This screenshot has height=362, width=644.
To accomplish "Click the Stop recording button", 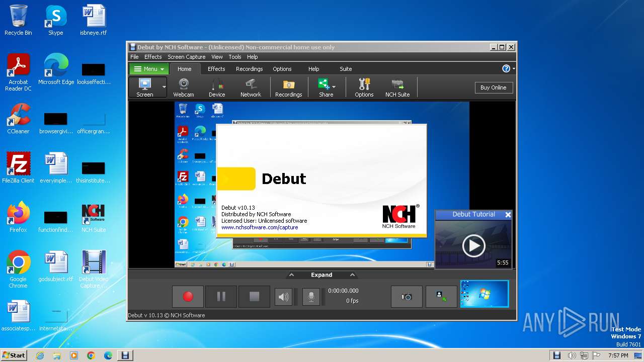I will 254,297.
